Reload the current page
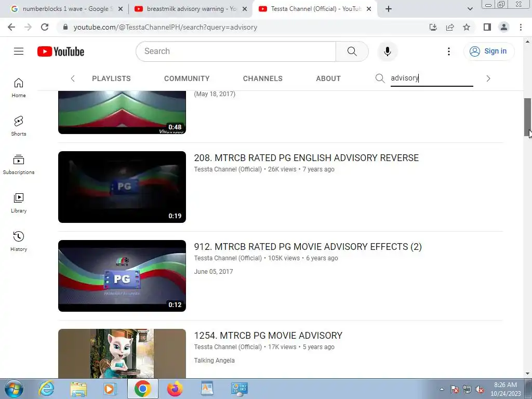The height and width of the screenshot is (399, 532). tap(45, 27)
